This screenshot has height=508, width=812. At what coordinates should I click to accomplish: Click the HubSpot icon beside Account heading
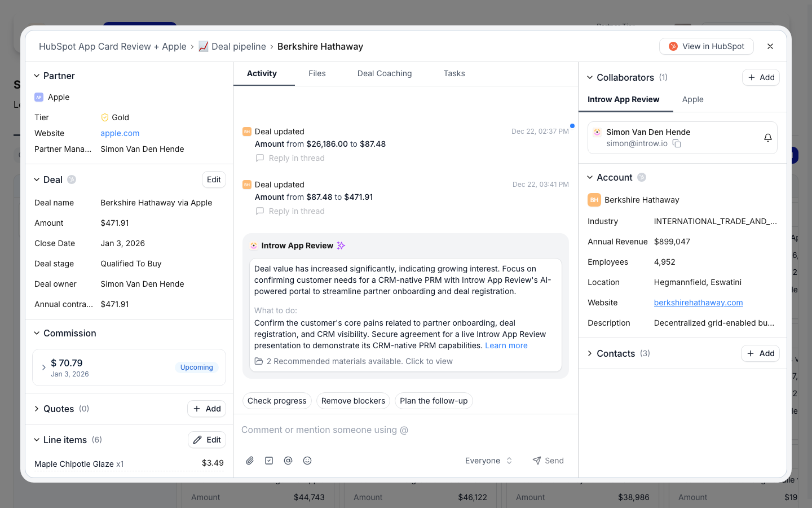[x=642, y=177]
